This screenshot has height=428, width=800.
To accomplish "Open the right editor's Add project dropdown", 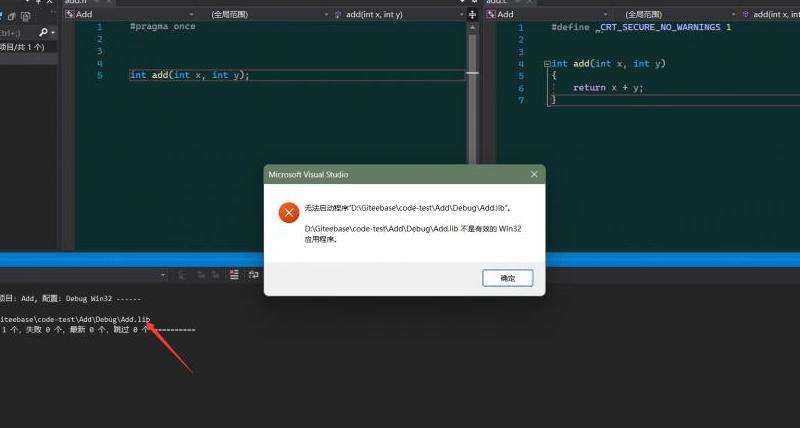I will 530,15.
